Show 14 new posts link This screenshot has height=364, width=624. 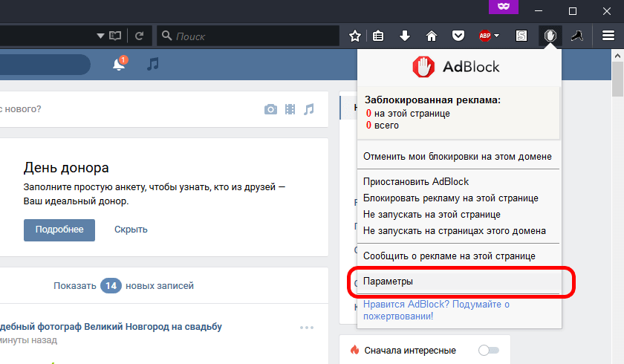point(124,286)
